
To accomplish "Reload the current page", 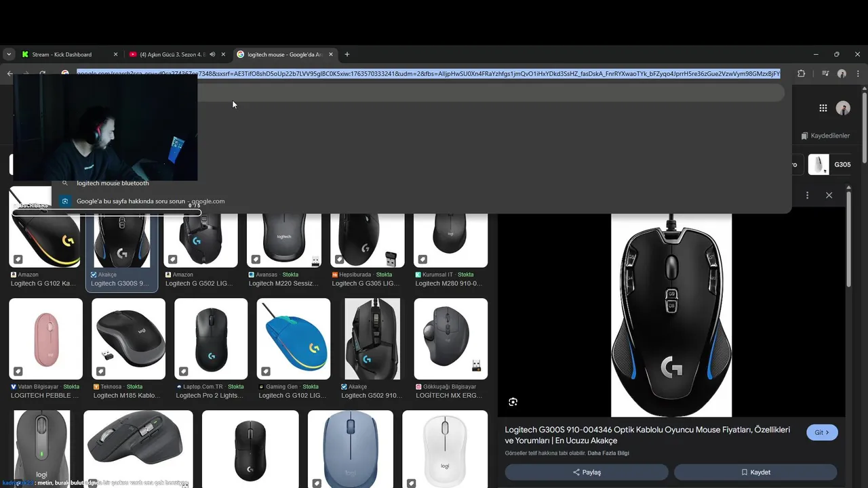I will [43, 73].
